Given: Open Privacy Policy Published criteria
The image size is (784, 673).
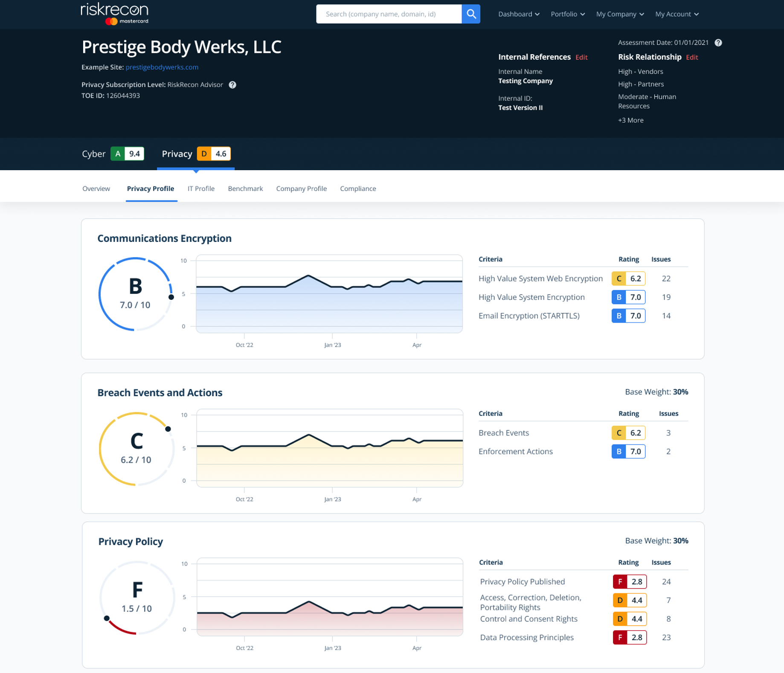Looking at the screenshot, I should coord(522,582).
